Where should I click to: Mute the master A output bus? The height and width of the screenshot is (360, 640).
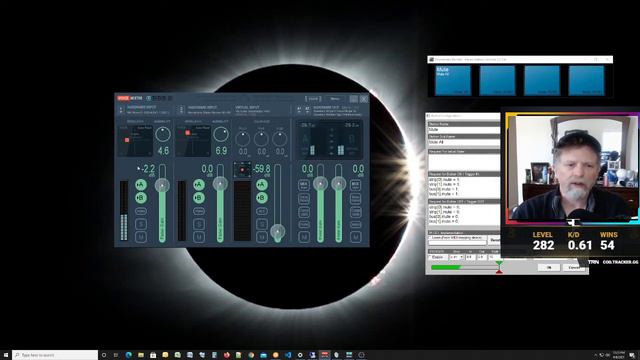point(304,237)
